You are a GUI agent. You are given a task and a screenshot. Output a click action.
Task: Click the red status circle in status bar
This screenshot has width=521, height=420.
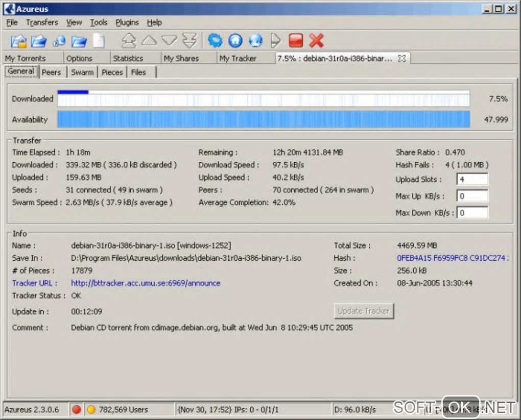point(77,409)
